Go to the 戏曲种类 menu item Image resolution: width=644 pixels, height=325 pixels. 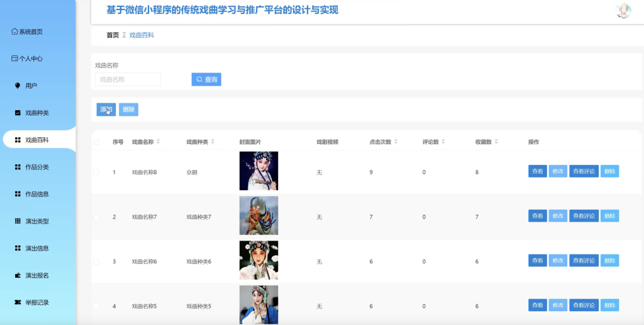point(38,113)
